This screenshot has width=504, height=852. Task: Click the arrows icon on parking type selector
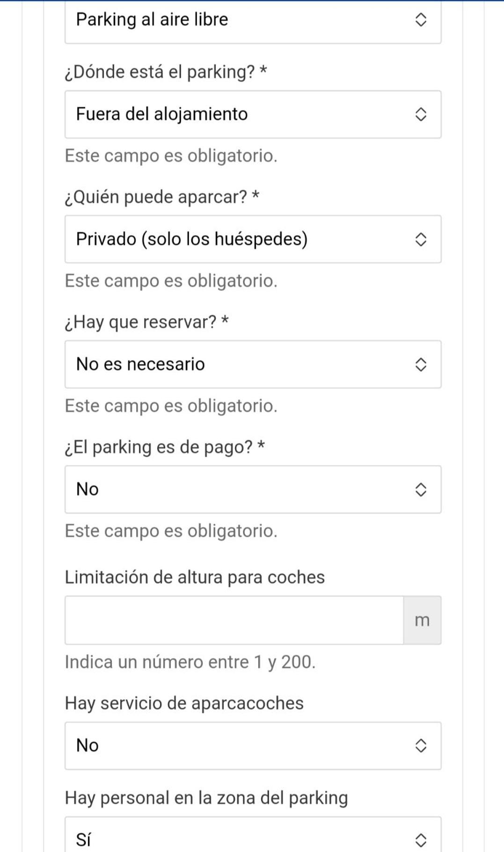click(421, 20)
